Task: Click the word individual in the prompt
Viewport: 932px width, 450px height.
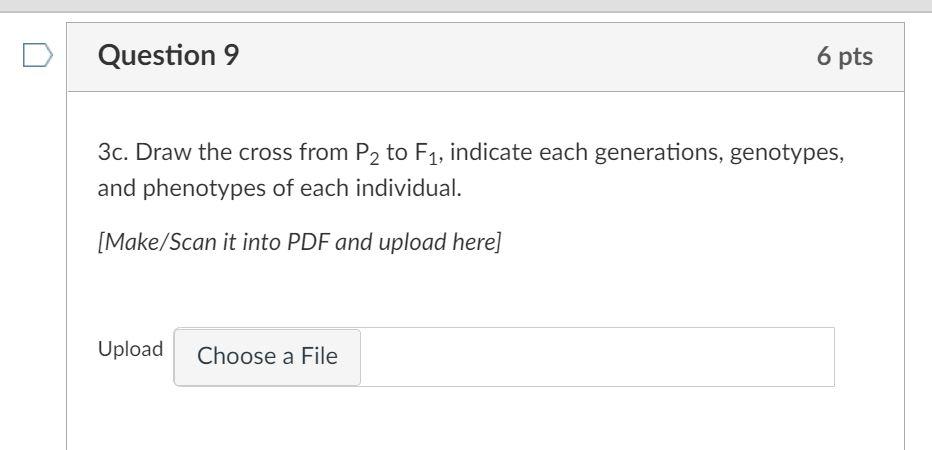Action: click(408, 188)
